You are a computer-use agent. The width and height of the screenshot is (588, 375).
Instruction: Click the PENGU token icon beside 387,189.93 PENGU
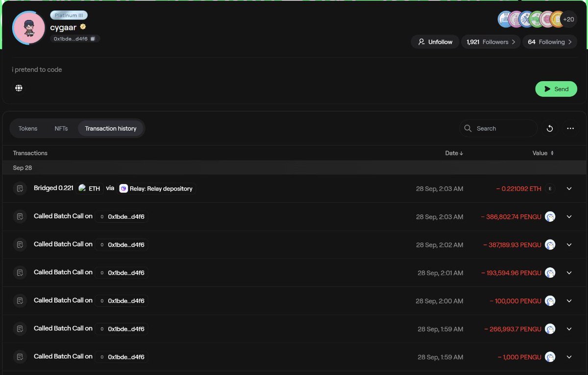(550, 245)
